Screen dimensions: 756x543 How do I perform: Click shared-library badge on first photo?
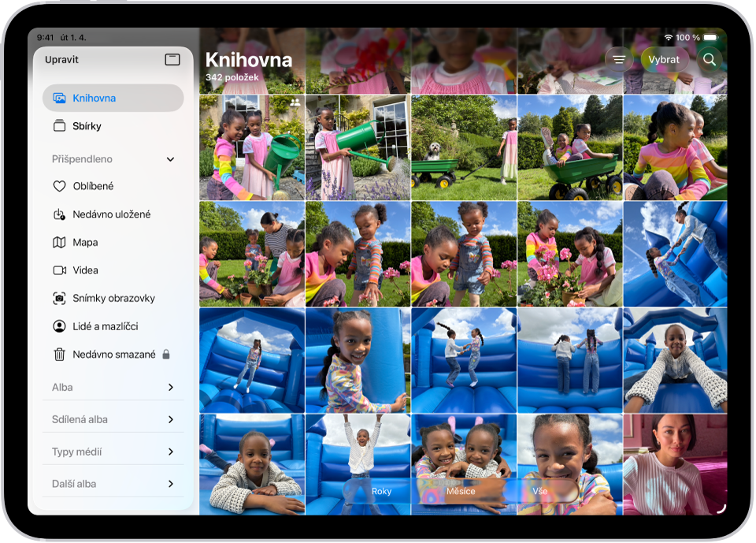(295, 102)
